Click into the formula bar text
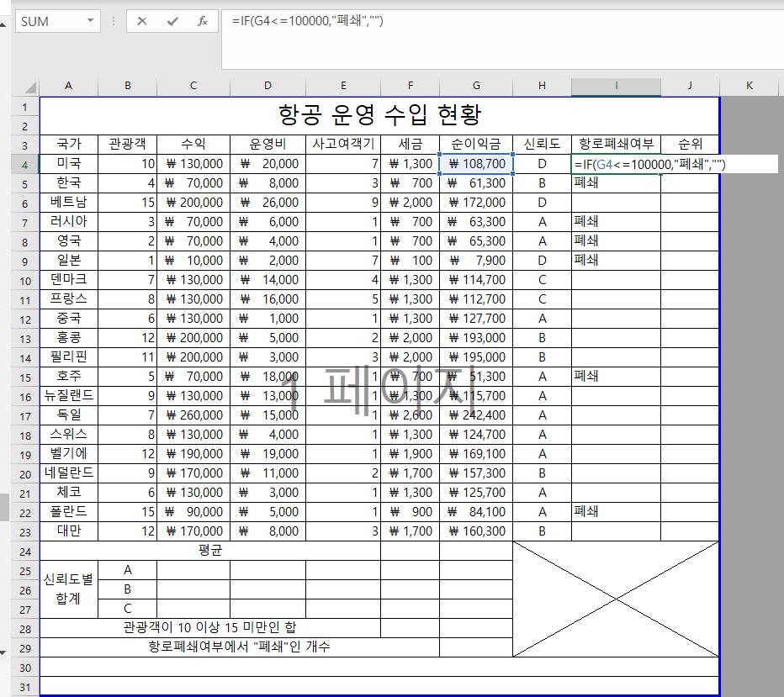784x697 pixels. [308, 21]
